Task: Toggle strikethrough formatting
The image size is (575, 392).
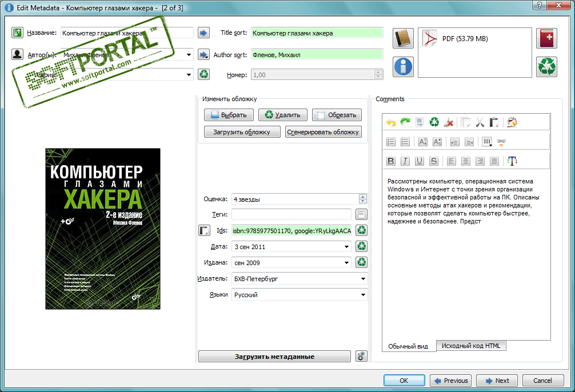Action: [x=434, y=161]
